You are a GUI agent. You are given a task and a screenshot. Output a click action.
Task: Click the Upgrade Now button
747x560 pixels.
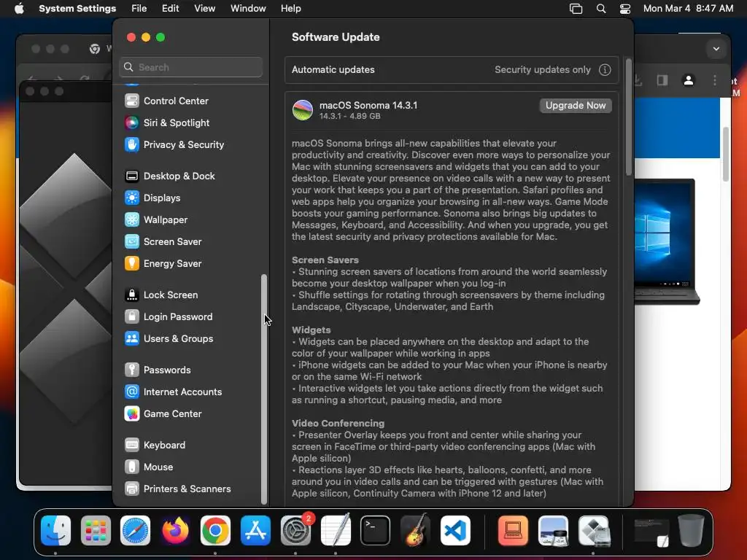point(576,106)
